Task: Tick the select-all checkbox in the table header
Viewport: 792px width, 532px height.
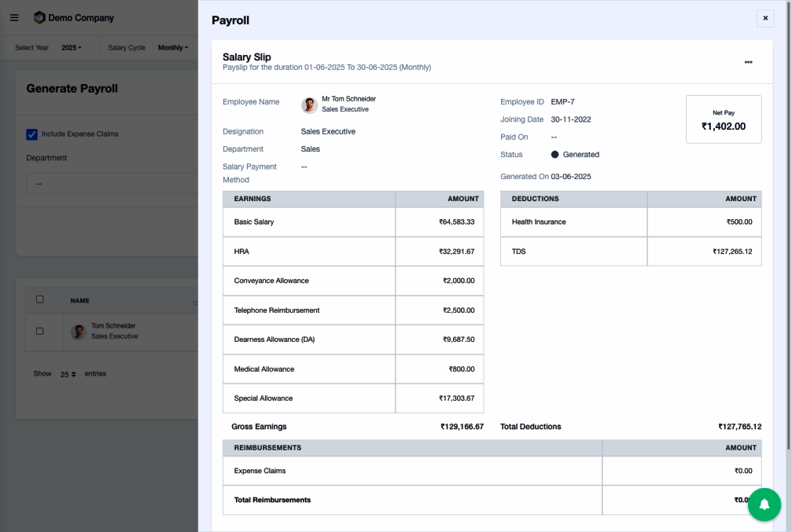Action: tap(40, 299)
